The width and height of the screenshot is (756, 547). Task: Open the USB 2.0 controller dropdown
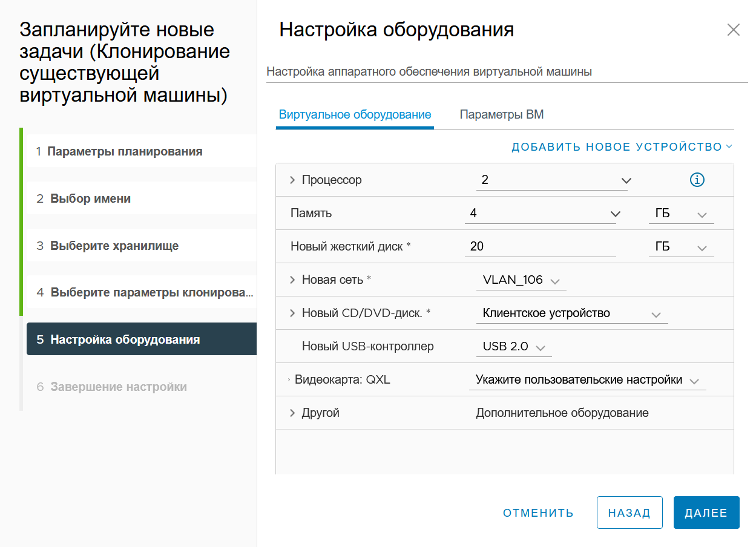[x=514, y=347]
